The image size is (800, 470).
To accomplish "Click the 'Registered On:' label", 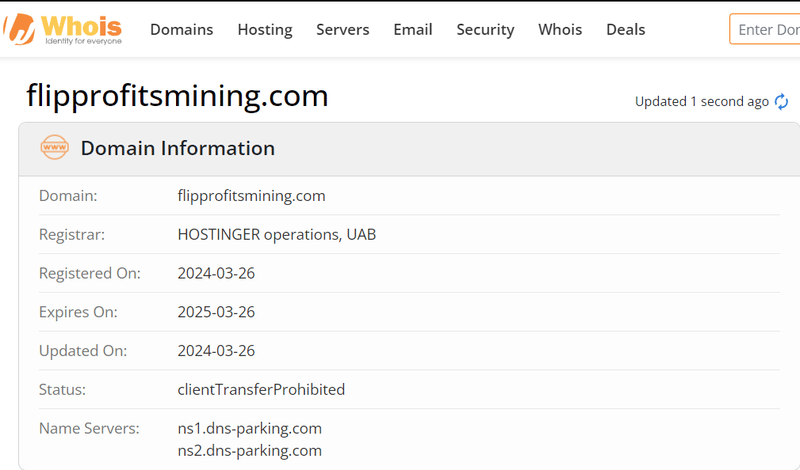I will pyautogui.click(x=90, y=273).
